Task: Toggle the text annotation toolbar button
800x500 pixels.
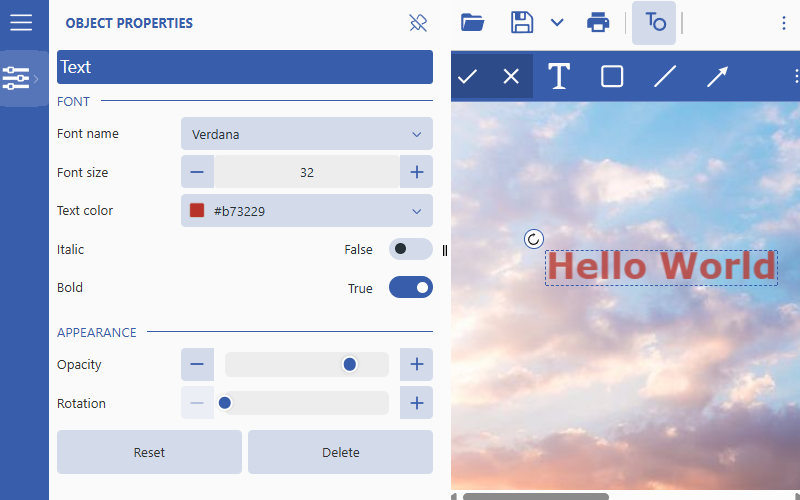Action: [x=654, y=23]
